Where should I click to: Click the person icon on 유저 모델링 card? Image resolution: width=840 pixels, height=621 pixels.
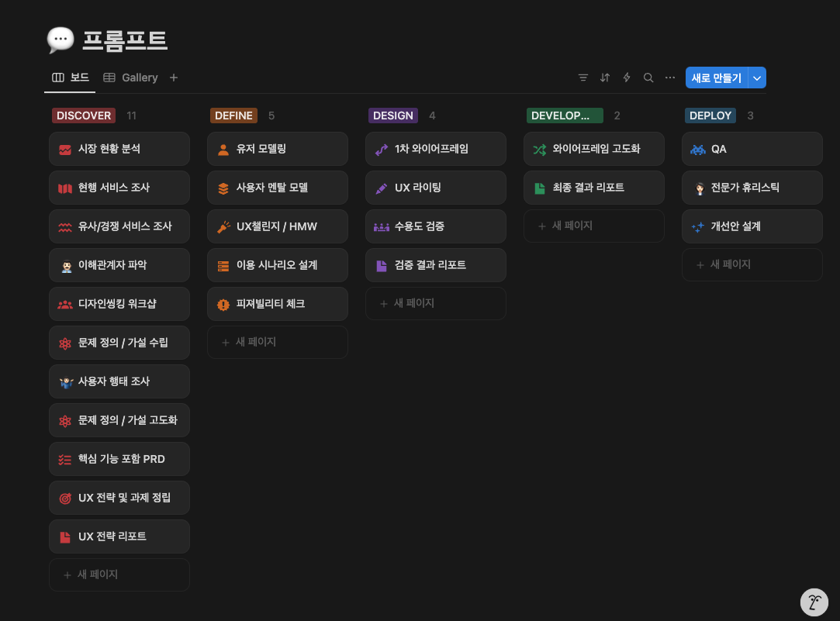pyautogui.click(x=223, y=148)
